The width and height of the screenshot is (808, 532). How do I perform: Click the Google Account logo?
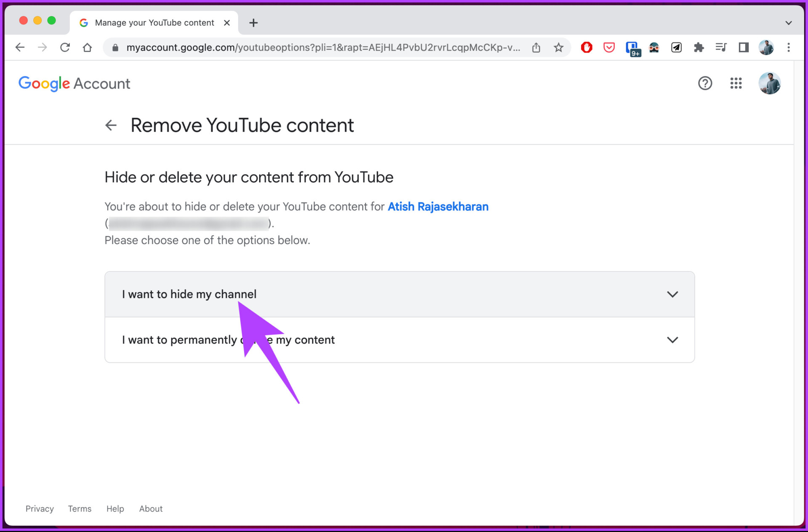pyautogui.click(x=74, y=84)
